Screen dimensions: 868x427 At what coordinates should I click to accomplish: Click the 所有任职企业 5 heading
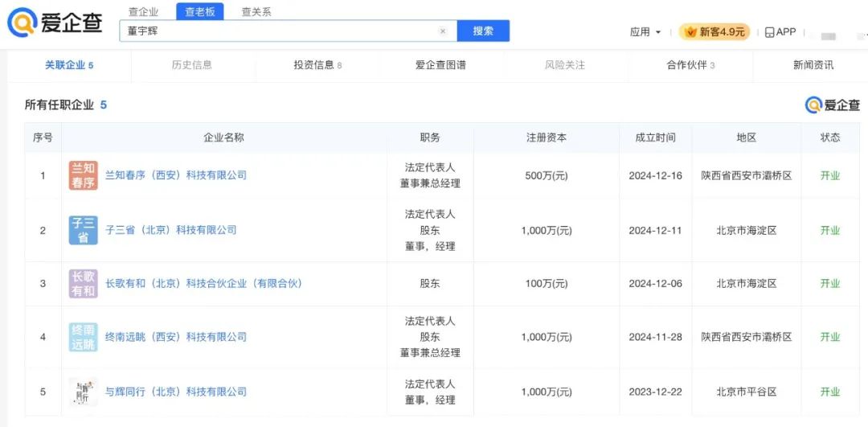(x=65, y=105)
